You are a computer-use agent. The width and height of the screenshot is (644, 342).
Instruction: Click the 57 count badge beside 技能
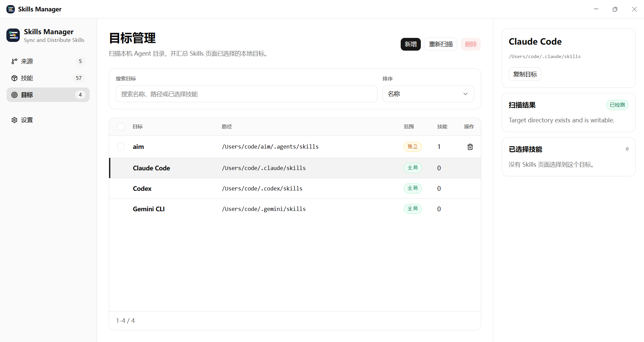coord(79,78)
